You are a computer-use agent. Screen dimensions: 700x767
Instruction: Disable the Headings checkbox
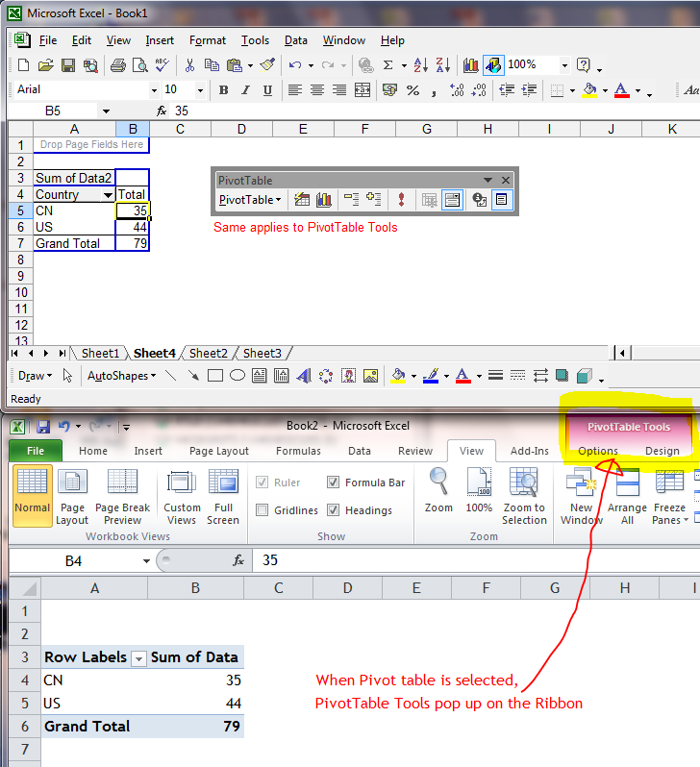[x=334, y=510]
